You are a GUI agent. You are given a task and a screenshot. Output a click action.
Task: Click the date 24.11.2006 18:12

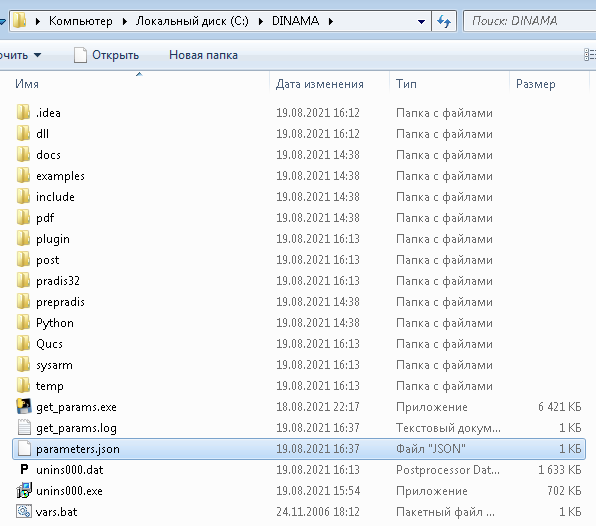318,512
